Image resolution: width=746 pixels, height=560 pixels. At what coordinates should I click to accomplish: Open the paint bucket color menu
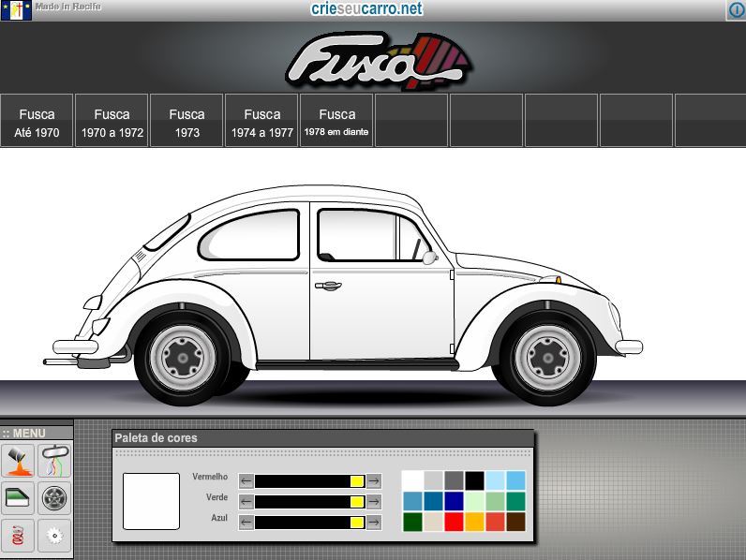point(18,461)
